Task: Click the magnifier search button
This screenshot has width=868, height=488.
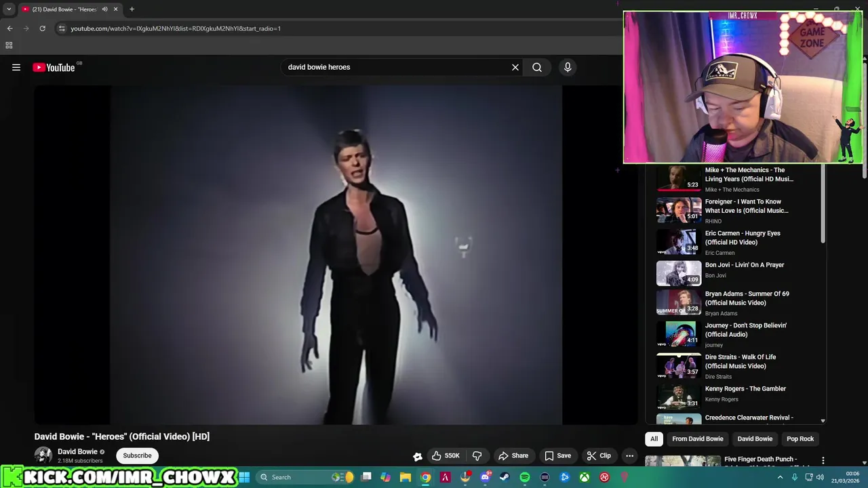Action: coord(537,67)
